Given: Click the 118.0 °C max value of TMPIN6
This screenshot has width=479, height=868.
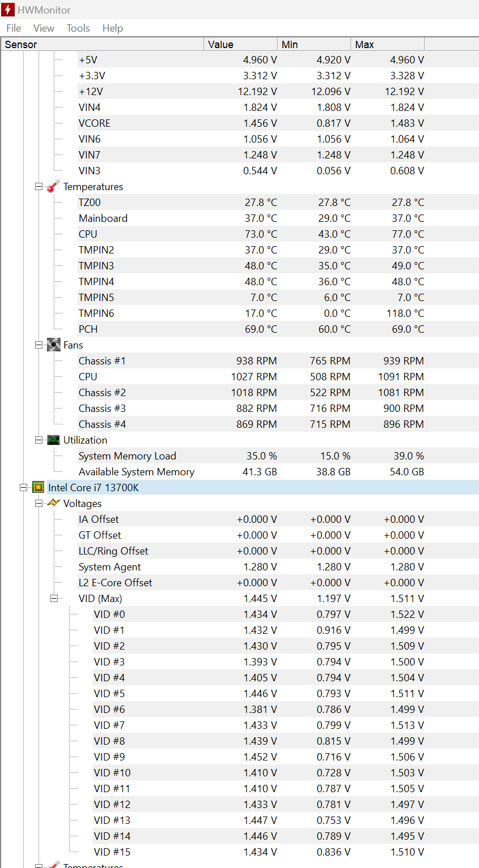Looking at the screenshot, I should tap(405, 313).
